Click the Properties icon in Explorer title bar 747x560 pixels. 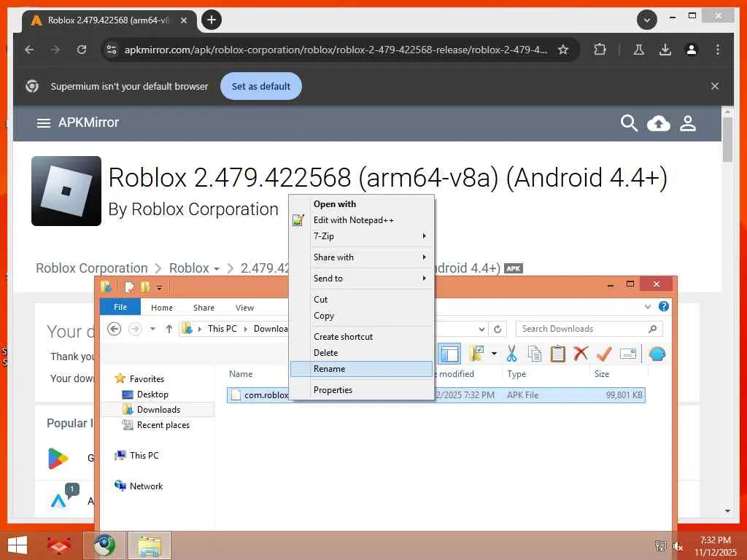click(x=129, y=287)
